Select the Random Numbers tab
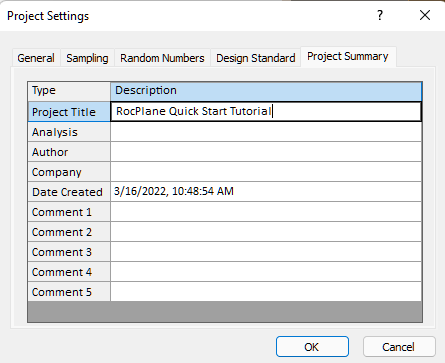Screen dimensions: 445x363 click(x=162, y=58)
